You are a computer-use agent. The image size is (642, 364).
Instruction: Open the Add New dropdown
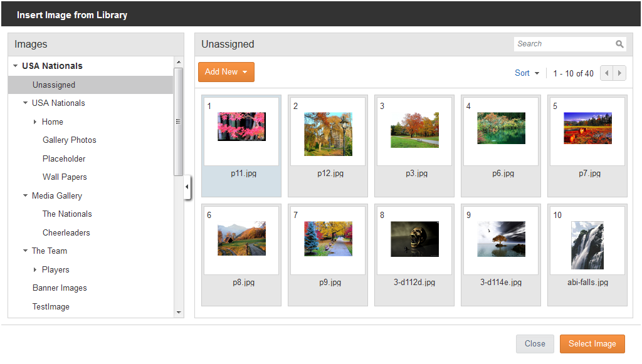pos(226,72)
